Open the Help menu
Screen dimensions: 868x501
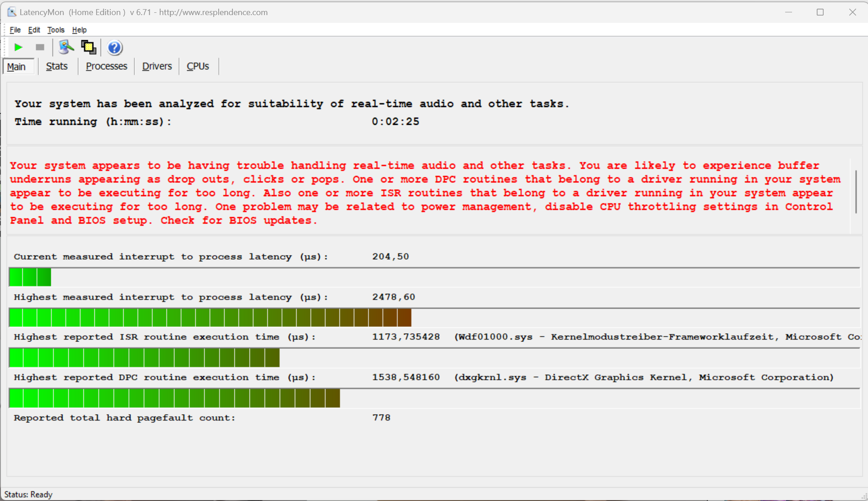point(79,30)
